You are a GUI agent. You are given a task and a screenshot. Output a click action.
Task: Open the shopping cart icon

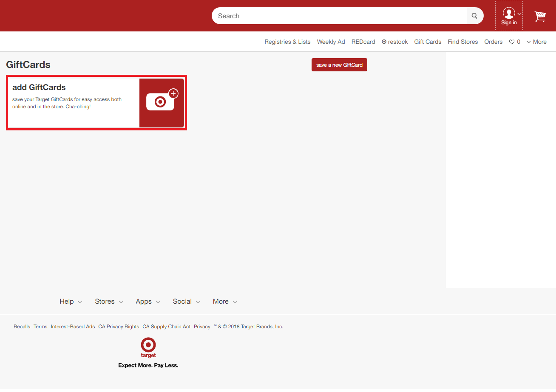pyautogui.click(x=540, y=16)
